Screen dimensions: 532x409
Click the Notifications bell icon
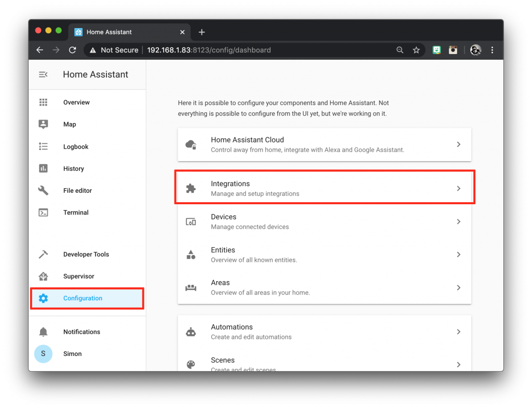point(43,332)
